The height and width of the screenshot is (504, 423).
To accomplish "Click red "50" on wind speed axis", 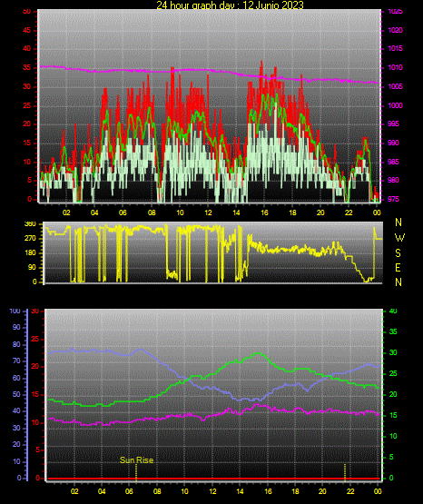I will (27, 12).
